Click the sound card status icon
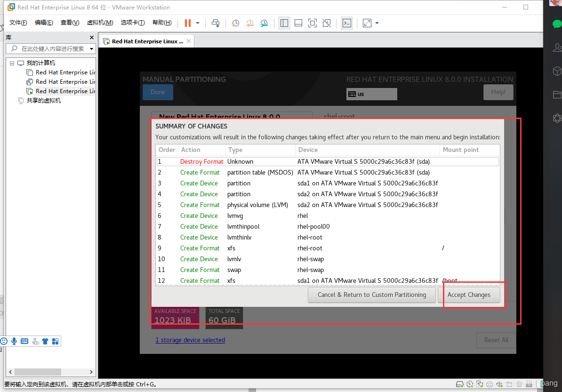The width and height of the screenshot is (562, 392). pos(499,384)
